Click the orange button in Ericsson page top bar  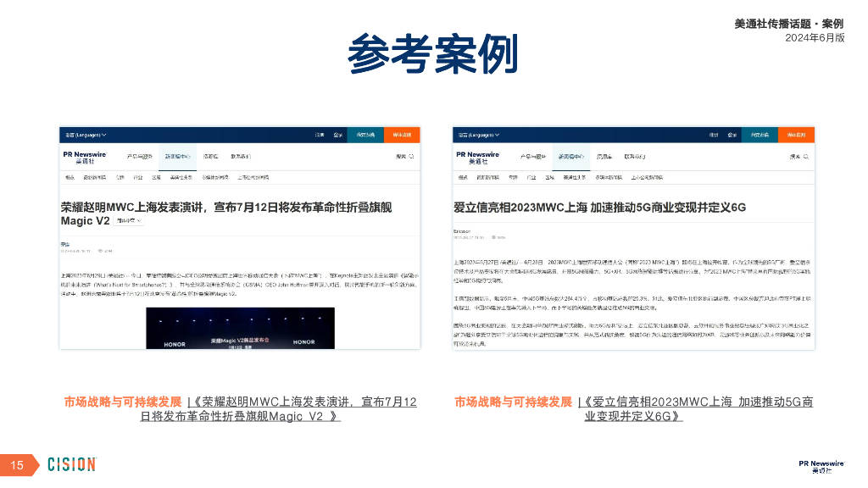(796, 135)
